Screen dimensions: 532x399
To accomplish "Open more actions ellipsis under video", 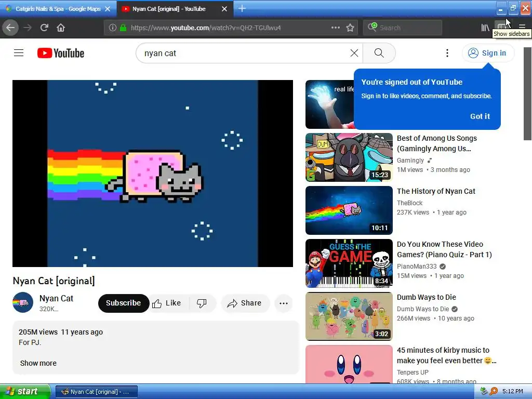I will click(283, 303).
